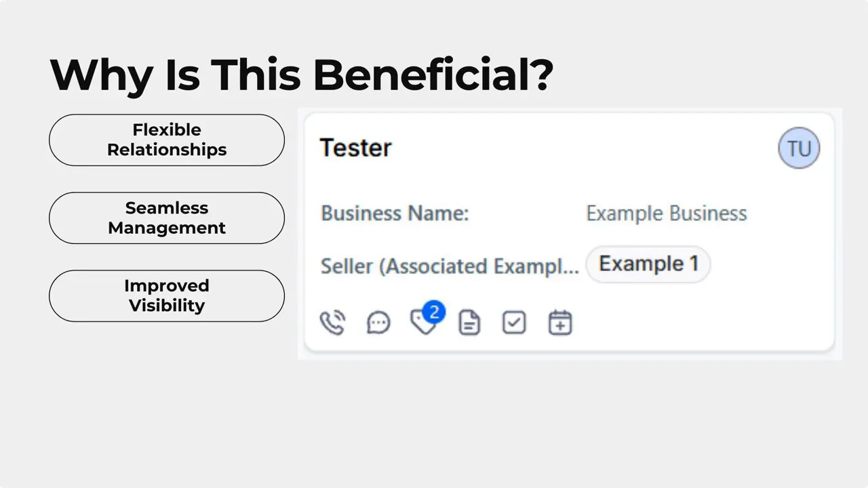Select the "Flexible Relationships" button
Image resolution: width=868 pixels, height=488 pixels.
[167, 140]
